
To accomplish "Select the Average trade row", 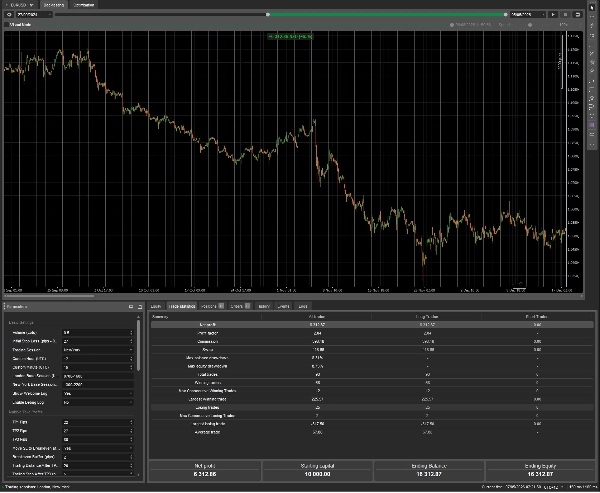I will (372, 432).
